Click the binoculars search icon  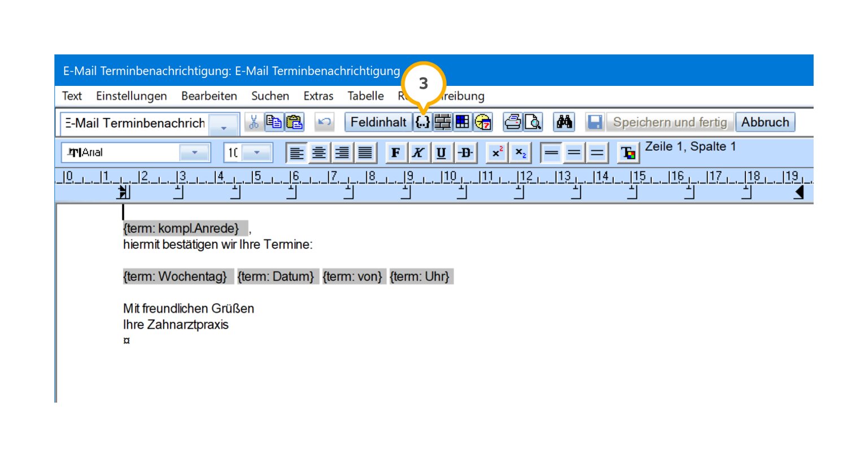coord(564,122)
